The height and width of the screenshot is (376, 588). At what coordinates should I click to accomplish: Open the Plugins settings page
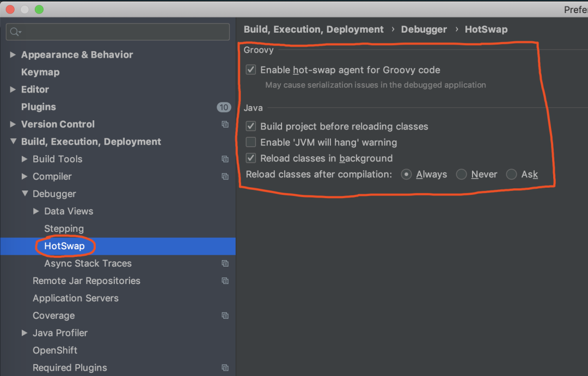[38, 107]
